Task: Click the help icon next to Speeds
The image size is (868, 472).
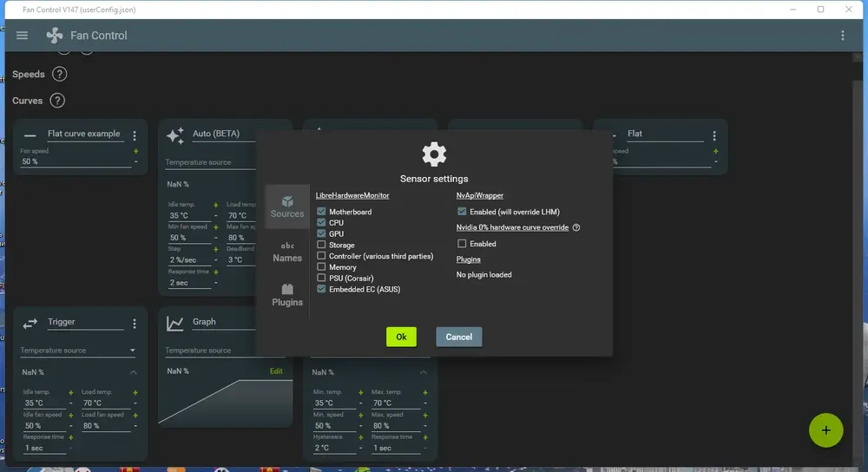Action: [x=59, y=74]
